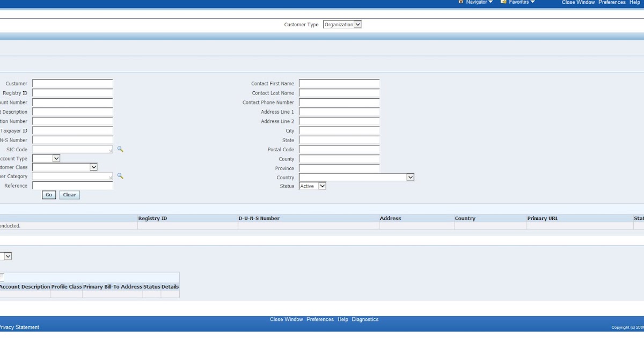The width and height of the screenshot is (644, 338).
Task: Click the Contact First Name input field
Action: point(339,83)
